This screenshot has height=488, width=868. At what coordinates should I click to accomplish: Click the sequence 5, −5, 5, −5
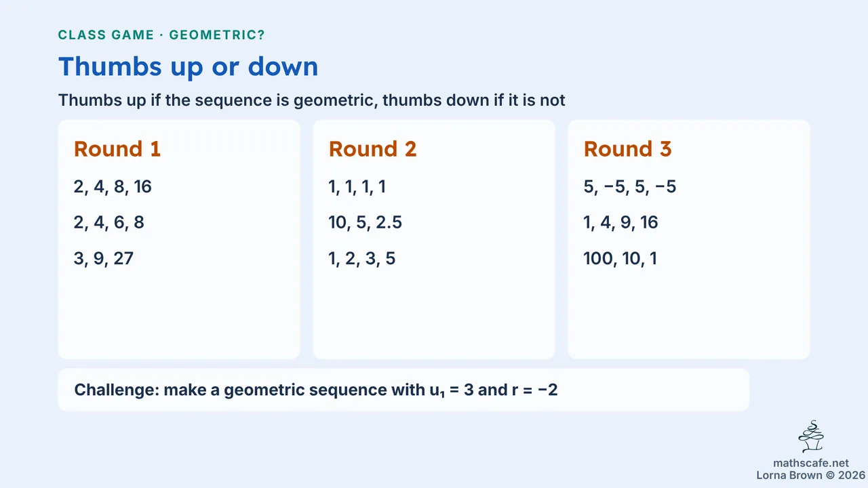click(x=630, y=187)
